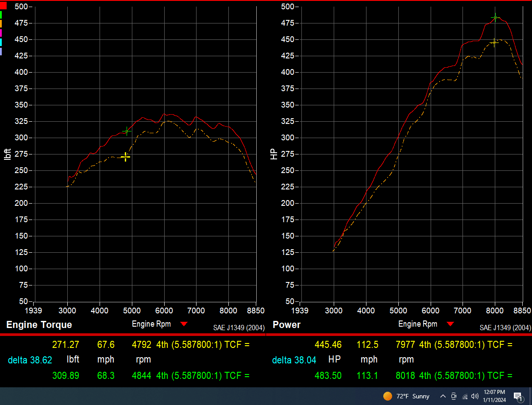The width and height of the screenshot is (532, 405).
Task: Open Engine Rpm dropdown under power graph
Action: pyautogui.click(x=451, y=324)
